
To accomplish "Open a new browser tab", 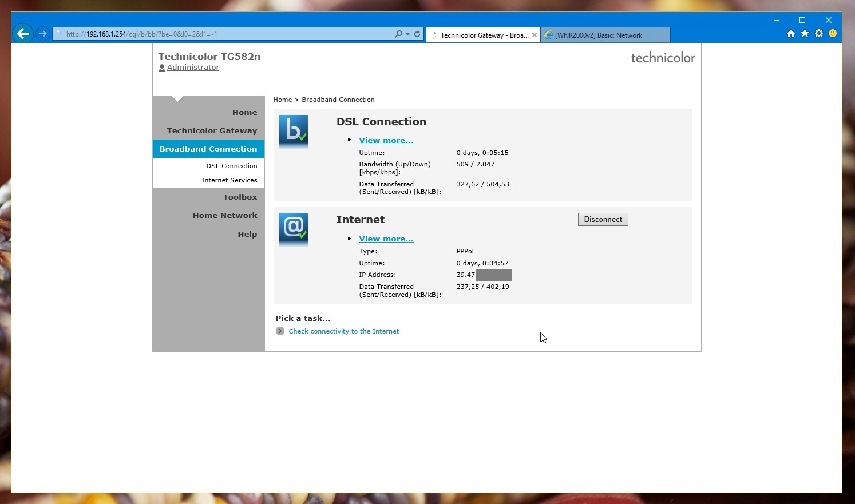I will (x=662, y=35).
